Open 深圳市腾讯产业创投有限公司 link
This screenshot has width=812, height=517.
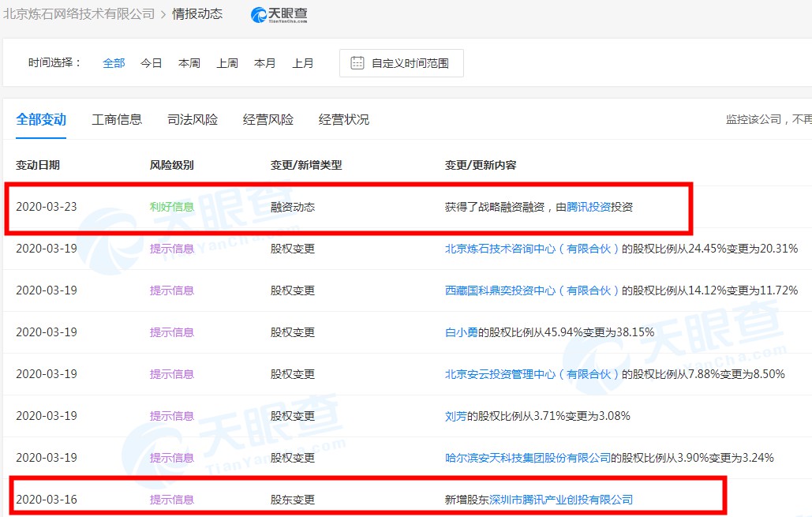click(561, 500)
